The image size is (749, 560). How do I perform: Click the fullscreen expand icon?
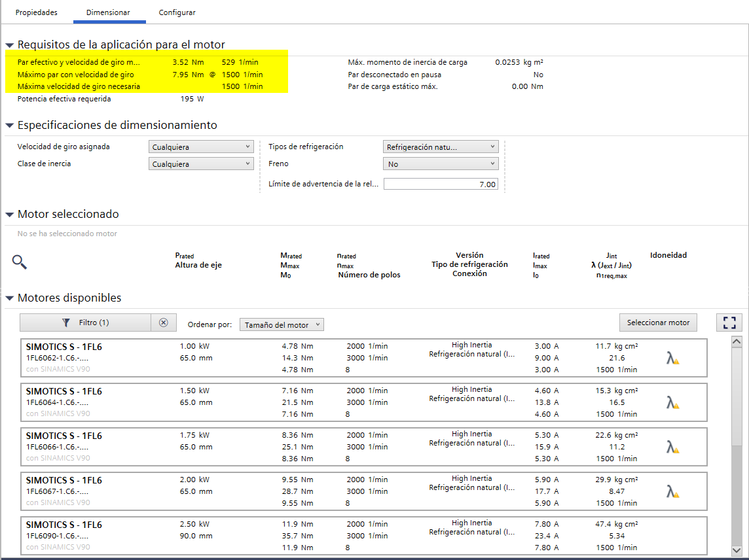[729, 323]
